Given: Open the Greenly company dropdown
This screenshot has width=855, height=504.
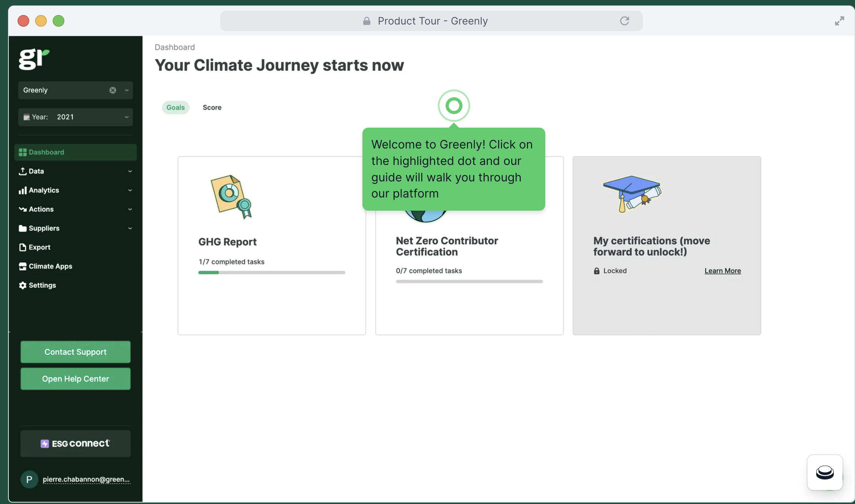Looking at the screenshot, I should click(x=127, y=90).
